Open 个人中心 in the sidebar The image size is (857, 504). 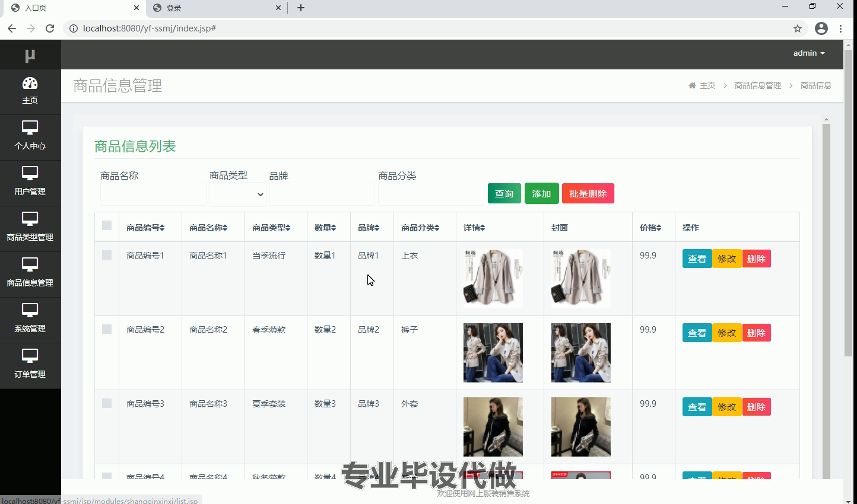(x=30, y=137)
